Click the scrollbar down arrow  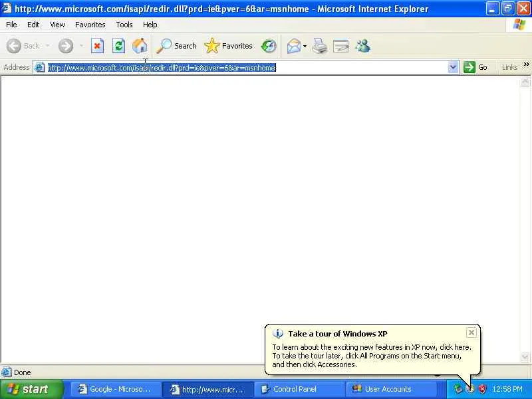525,356
